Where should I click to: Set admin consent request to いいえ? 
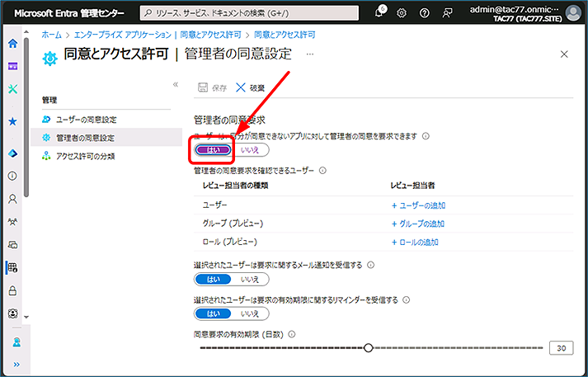pos(250,150)
